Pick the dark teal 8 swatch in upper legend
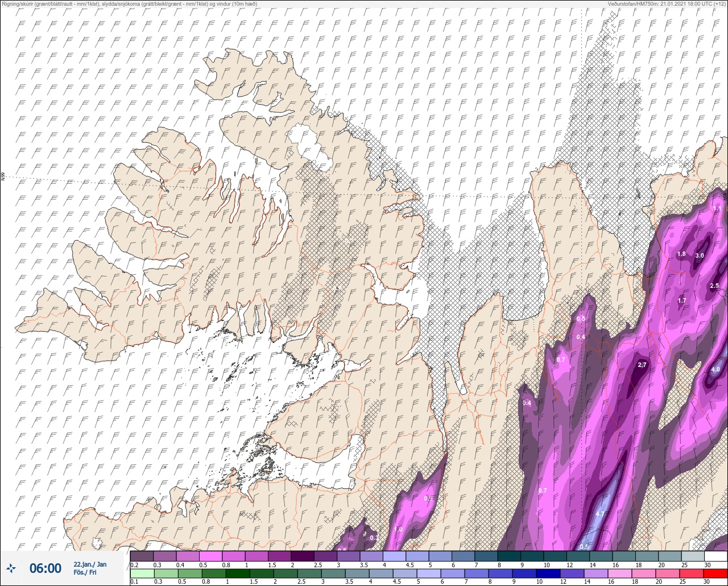 [509, 556]
